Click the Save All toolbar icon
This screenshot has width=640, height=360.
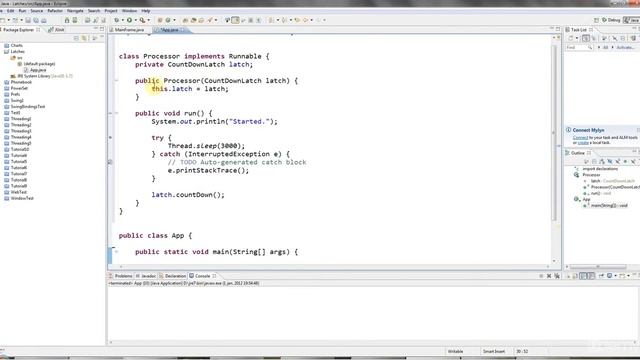[x=36, y=20]
